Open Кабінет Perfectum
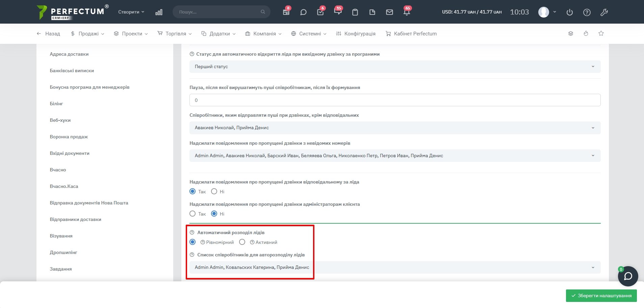The width and height of the screenshot is (644, 308). 411,34
